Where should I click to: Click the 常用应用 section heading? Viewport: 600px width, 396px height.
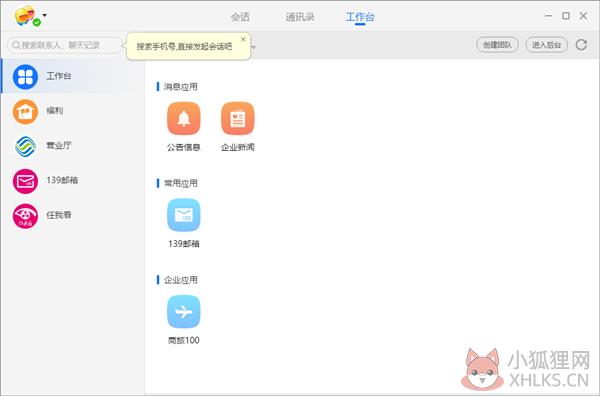[181, 183]
